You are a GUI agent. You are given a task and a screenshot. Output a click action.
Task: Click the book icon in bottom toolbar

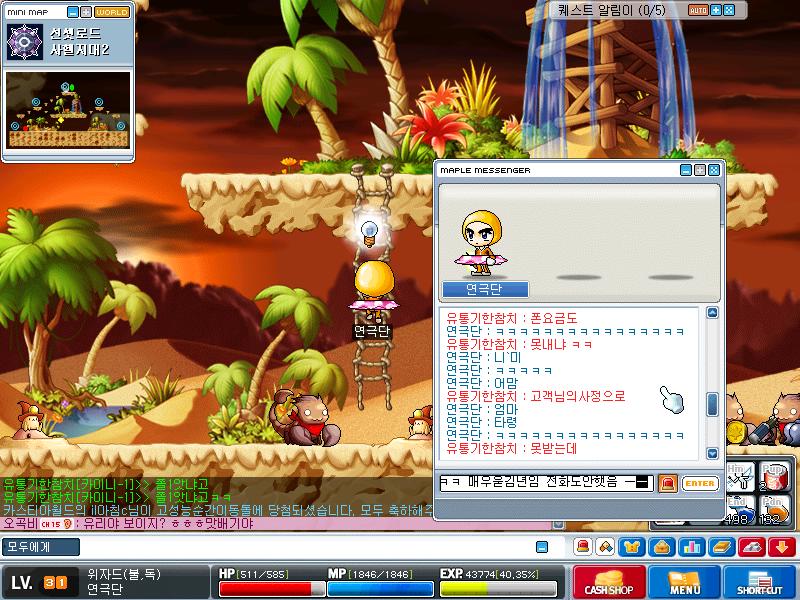coord(721,547)
